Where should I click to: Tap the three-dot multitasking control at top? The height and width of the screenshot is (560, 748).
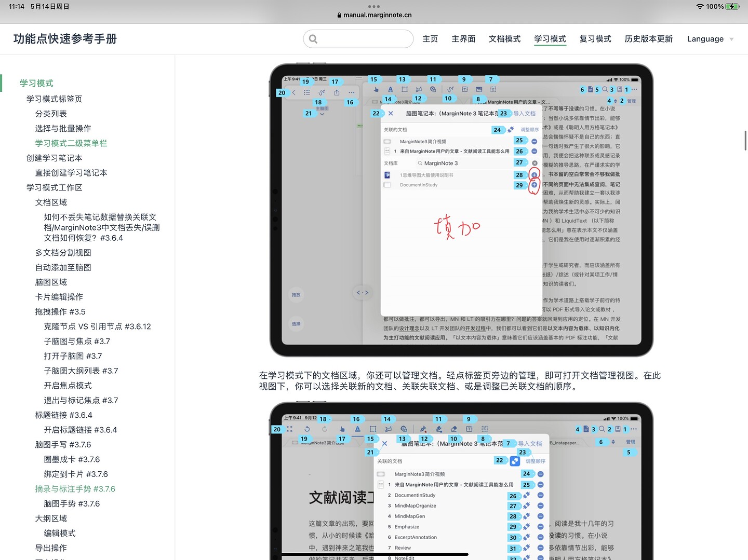[374, 6]
